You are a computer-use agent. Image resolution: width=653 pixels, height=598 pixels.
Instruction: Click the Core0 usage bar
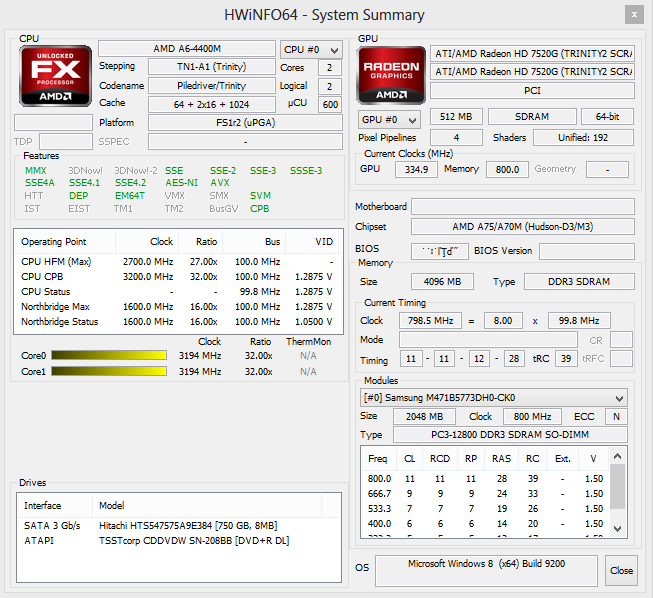click(109, 355)
